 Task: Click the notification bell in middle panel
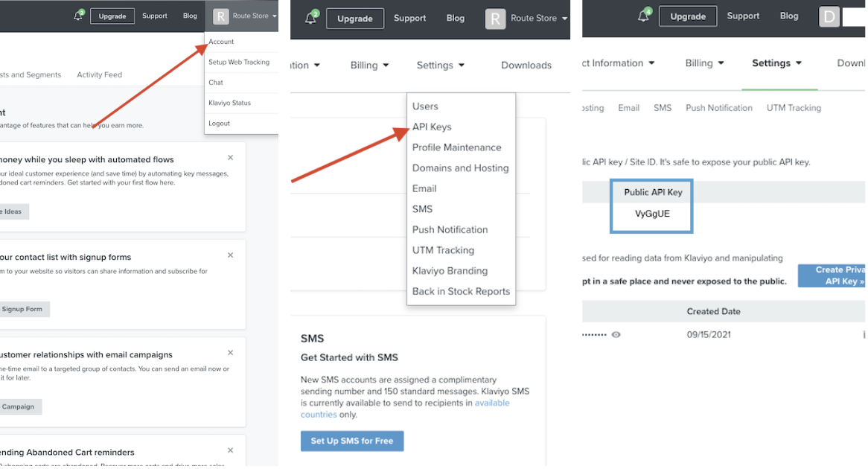coord(311,18)
